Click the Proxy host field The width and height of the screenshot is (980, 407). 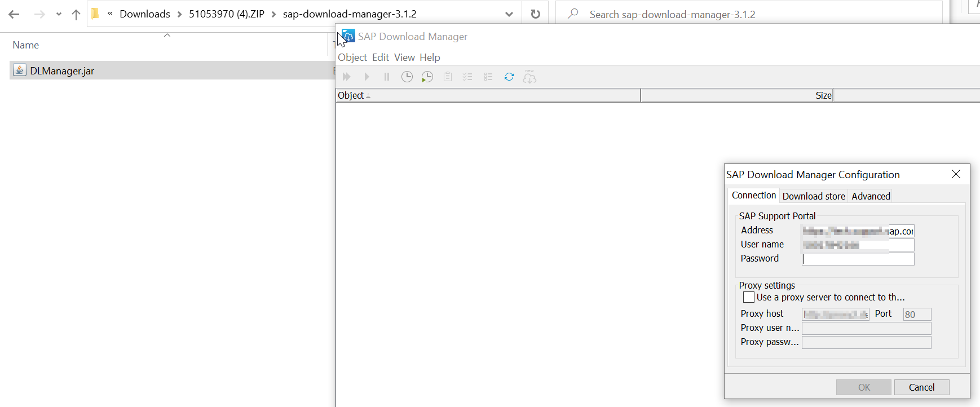coord(836,314)
